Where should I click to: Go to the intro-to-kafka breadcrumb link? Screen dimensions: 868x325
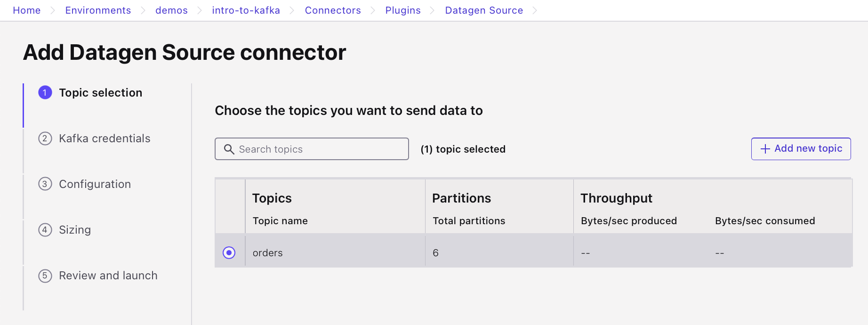(x=246, y=10)
